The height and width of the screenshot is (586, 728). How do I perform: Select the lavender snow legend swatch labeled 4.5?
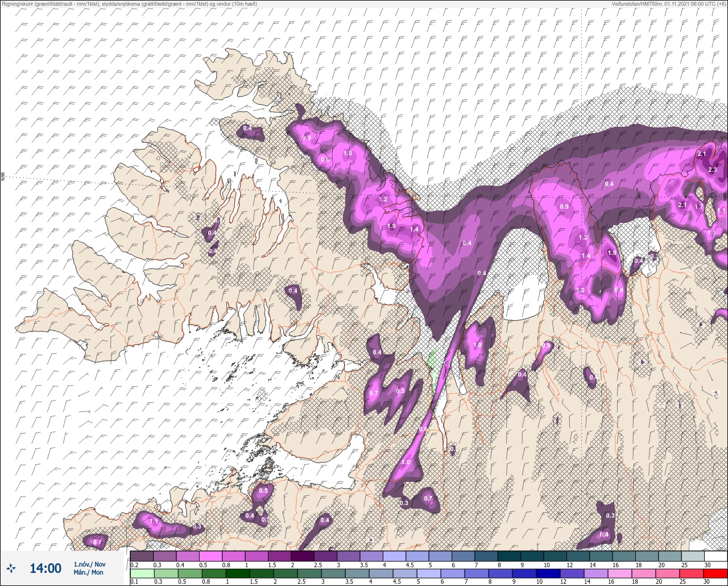click(x=417, y=556)
